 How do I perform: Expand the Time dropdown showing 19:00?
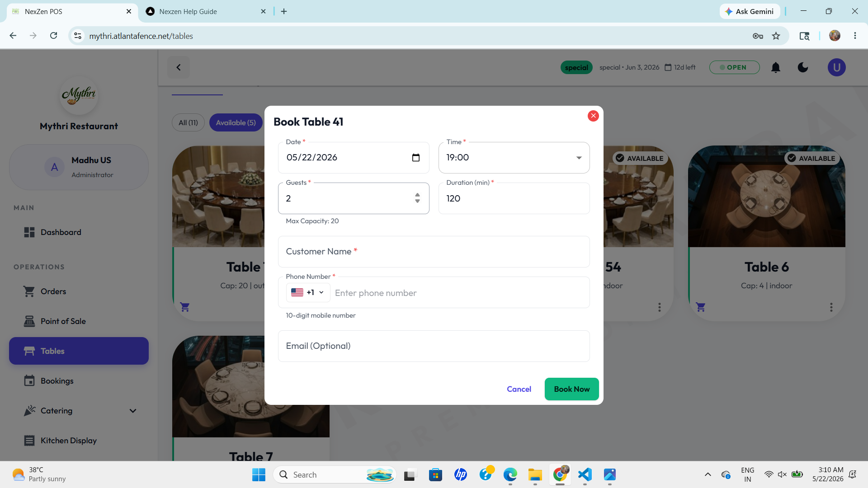click(514, 158)
